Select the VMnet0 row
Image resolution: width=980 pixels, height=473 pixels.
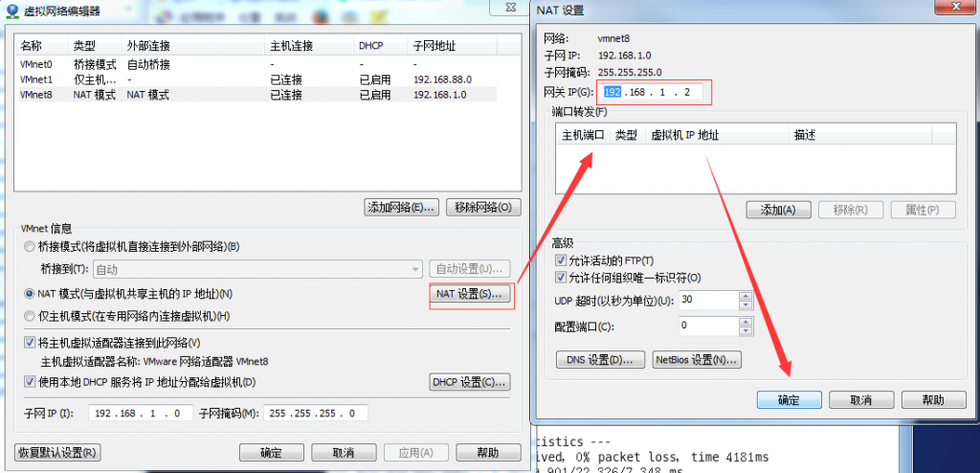[257, 64]
